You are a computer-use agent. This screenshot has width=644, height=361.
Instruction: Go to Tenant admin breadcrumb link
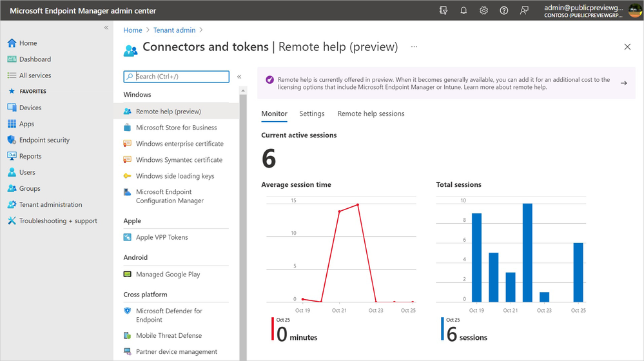[174, 30]
